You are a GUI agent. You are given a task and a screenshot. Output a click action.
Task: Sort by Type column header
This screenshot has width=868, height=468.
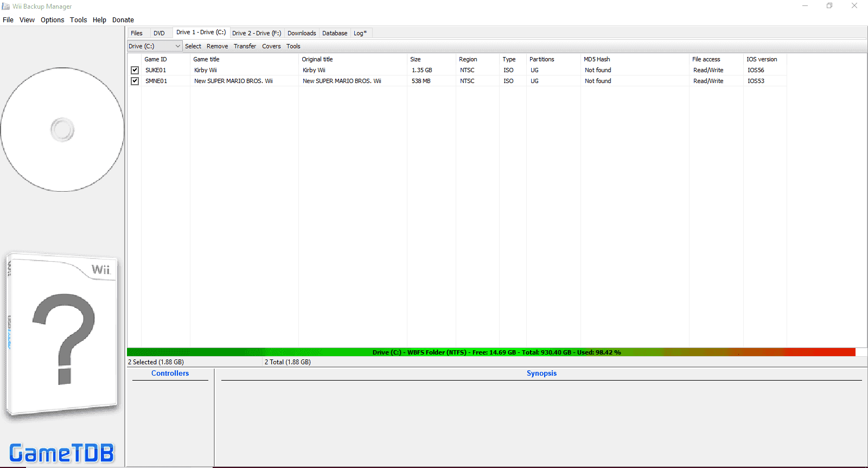click(513, 59)
